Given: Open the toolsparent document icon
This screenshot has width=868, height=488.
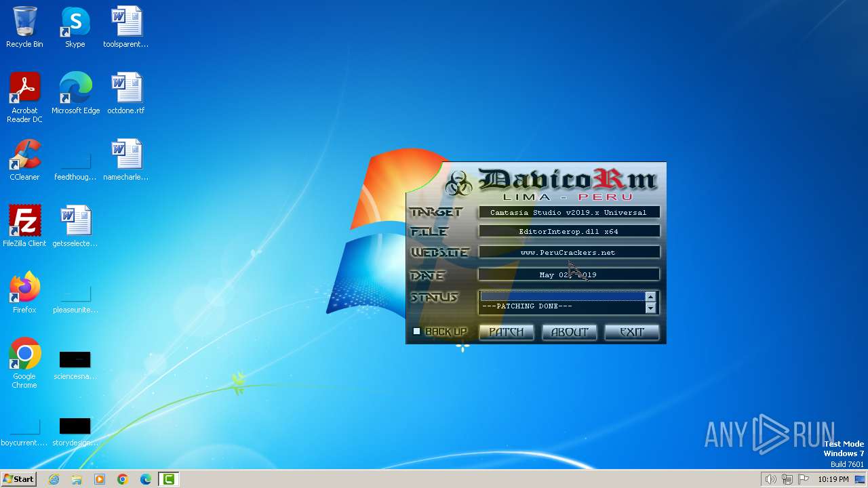Looking at the screenshot, I should coord(126,27).
